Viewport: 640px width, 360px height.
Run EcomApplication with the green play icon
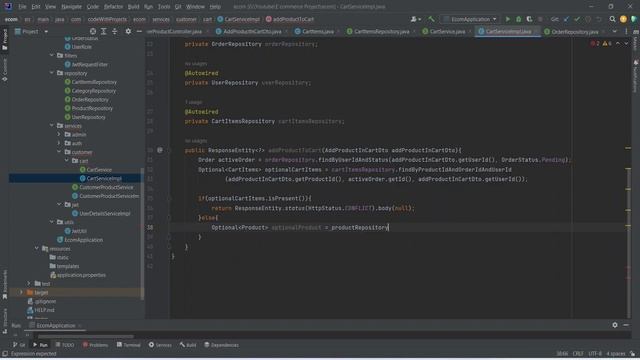(x=508, y=19)
